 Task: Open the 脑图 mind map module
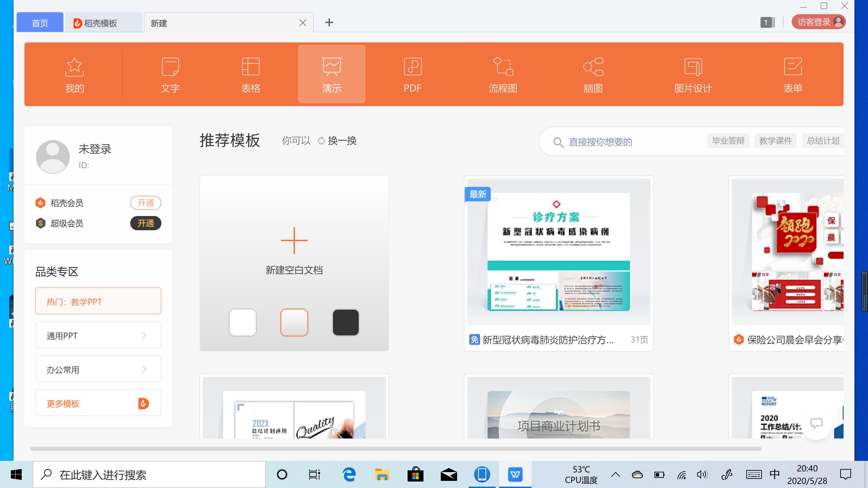click(x=593, y=74)
